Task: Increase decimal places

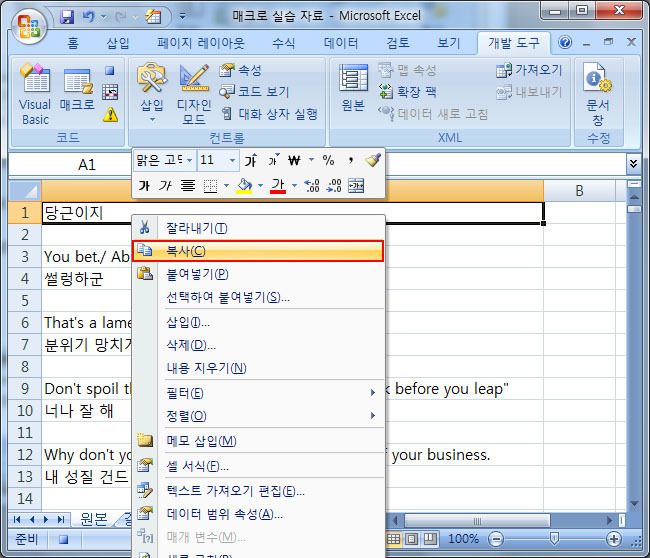Action: click(312, 186)
